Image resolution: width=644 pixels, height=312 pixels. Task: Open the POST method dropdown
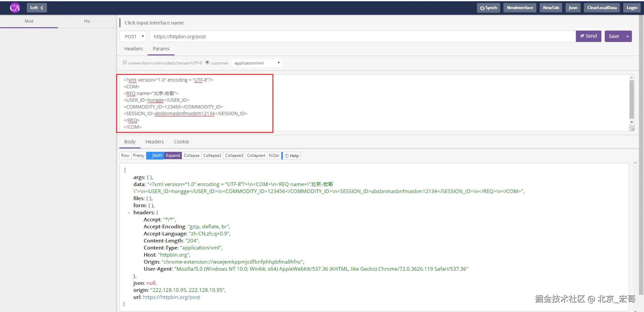point(133,36)
